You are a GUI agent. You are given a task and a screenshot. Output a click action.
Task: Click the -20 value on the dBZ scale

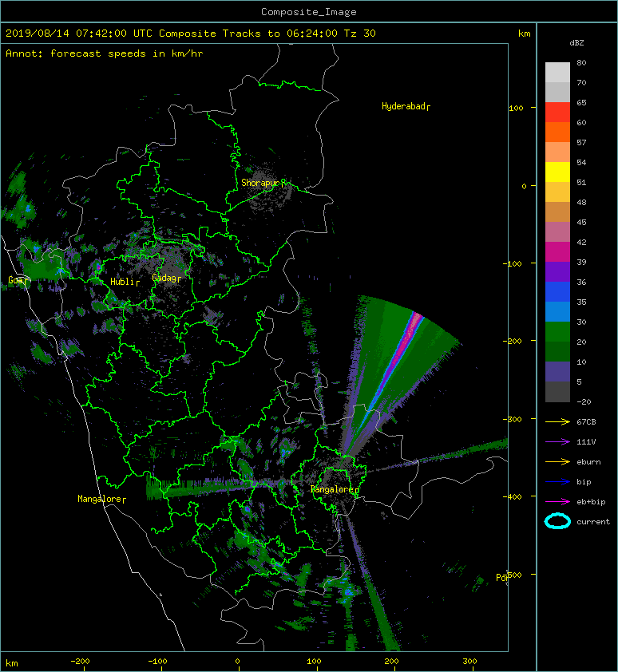(x=584, y=402)
